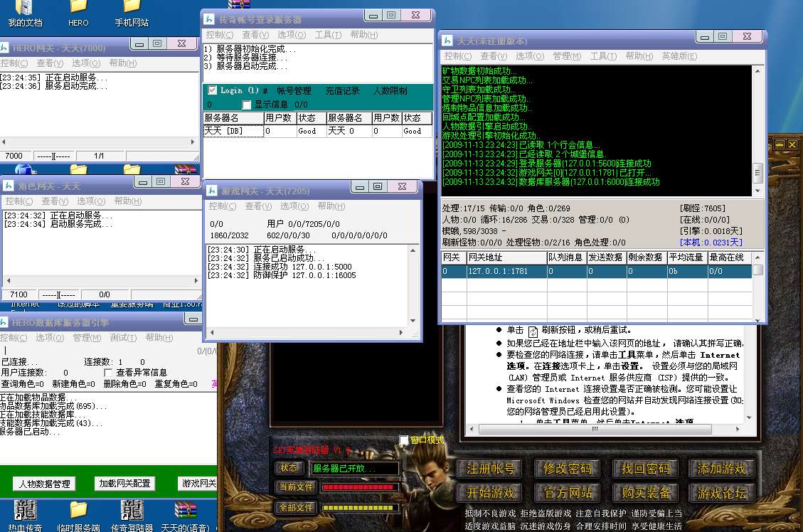This screenshot has height=532, width=803.
Task: Enable 窗口模式 checkbox in the launcher
Action: 404,440
